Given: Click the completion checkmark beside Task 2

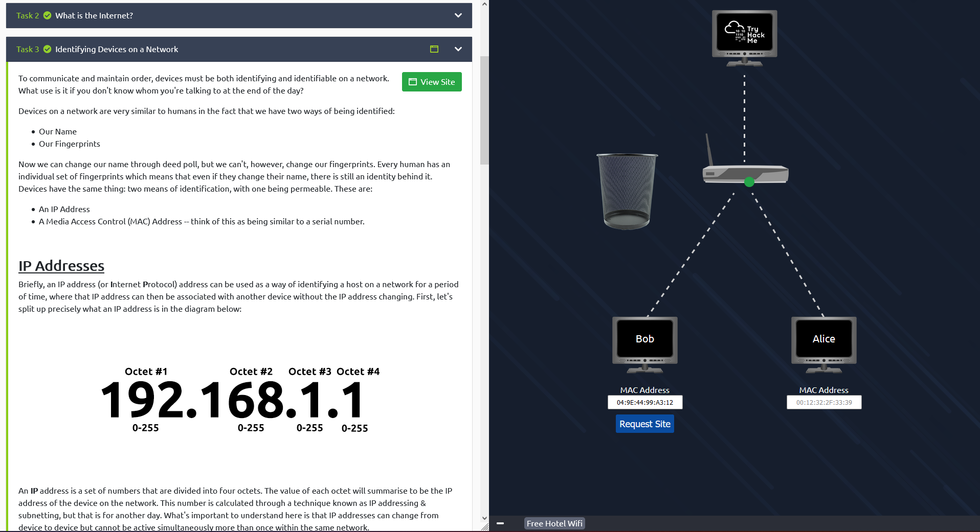Looking at the screenshot, I should (x=47, y=15).
